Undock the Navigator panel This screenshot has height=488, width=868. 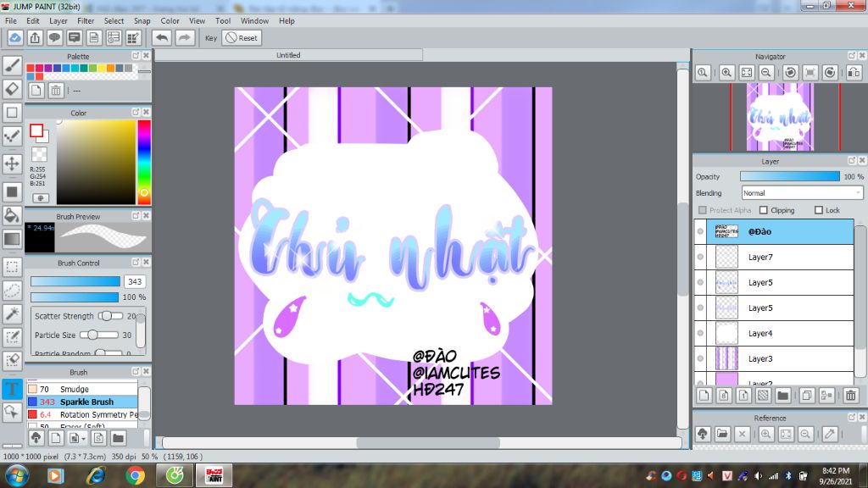coord(852,55)
